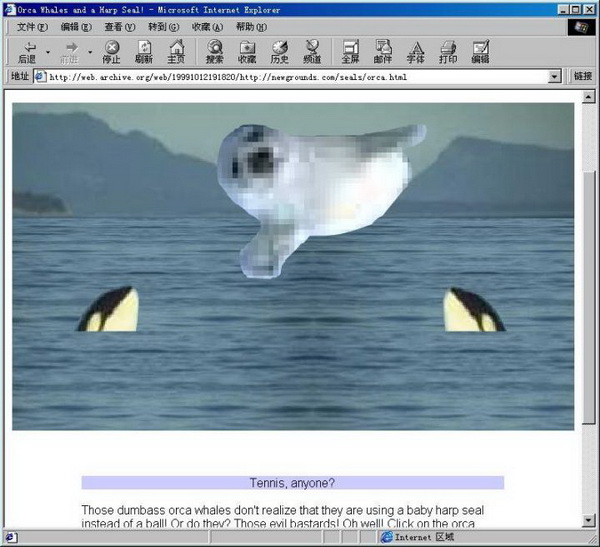Go to Home (主页) via toolbar icon

(x=176, y=51)
